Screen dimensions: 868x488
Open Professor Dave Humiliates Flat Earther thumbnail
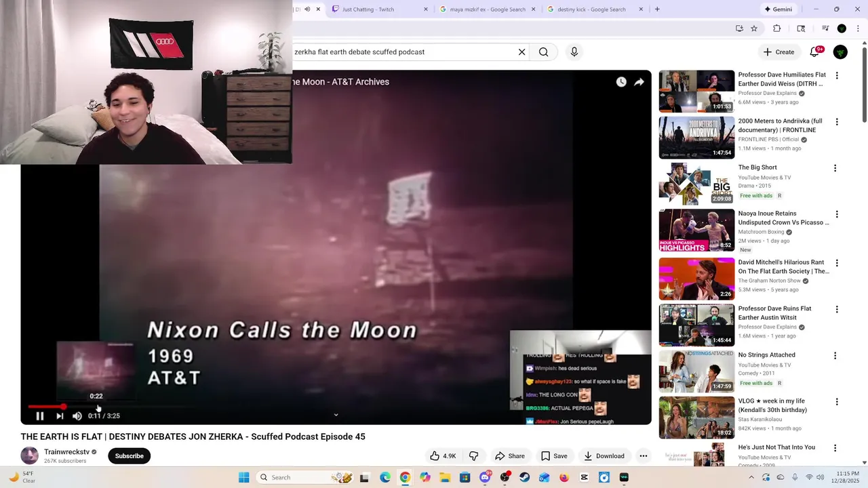(696, 91)
